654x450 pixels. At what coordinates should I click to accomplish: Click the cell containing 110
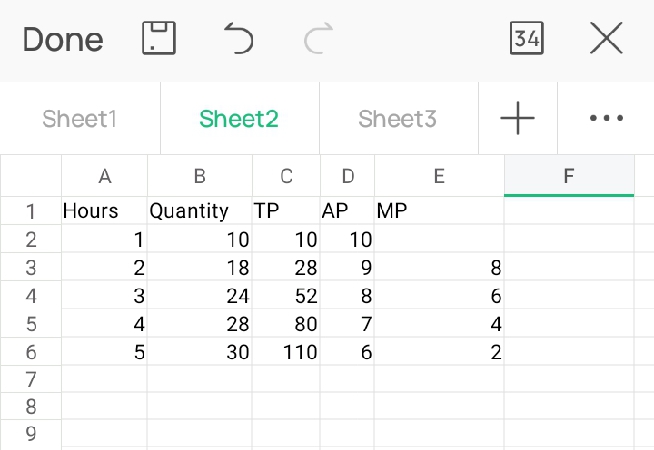(x=286, y=352)
